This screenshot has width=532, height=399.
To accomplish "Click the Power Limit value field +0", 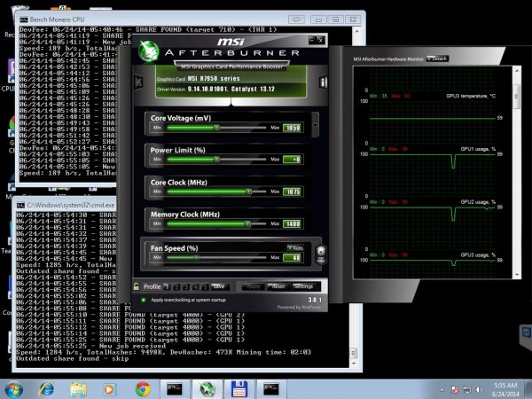I will (293, 160).
